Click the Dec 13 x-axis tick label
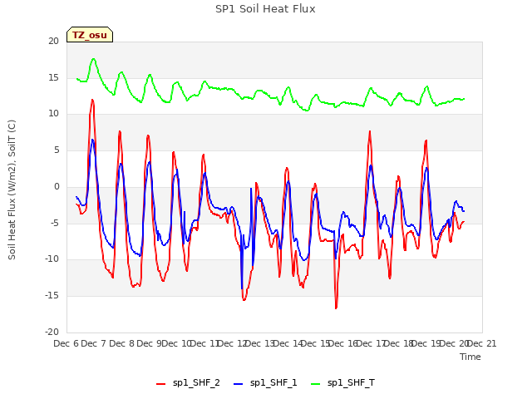The width and height of the screenshot is (532, 399). click(x=260, y=343)
